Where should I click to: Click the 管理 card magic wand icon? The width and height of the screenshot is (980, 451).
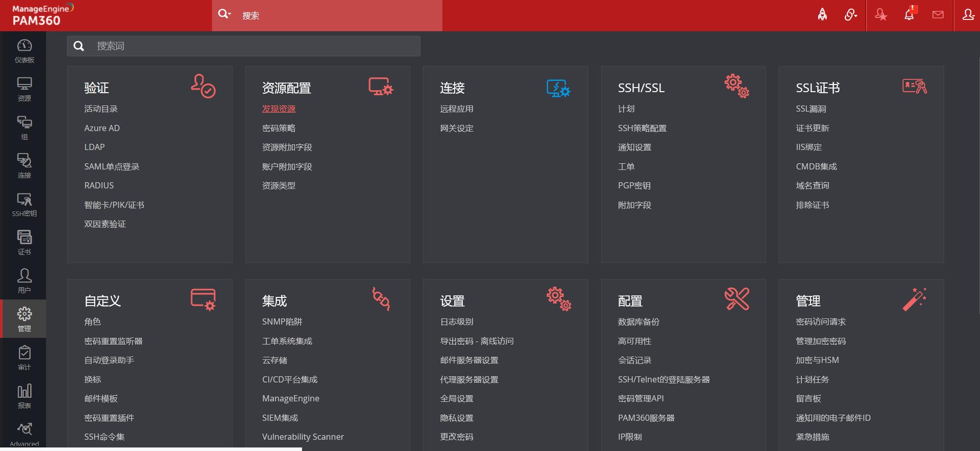(914, 299)
